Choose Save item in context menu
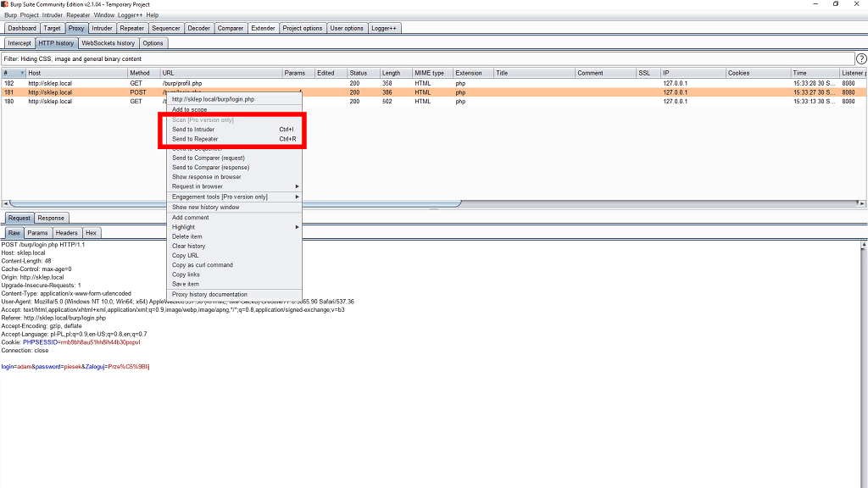868x488 pixels. click(x=235, y=284)
